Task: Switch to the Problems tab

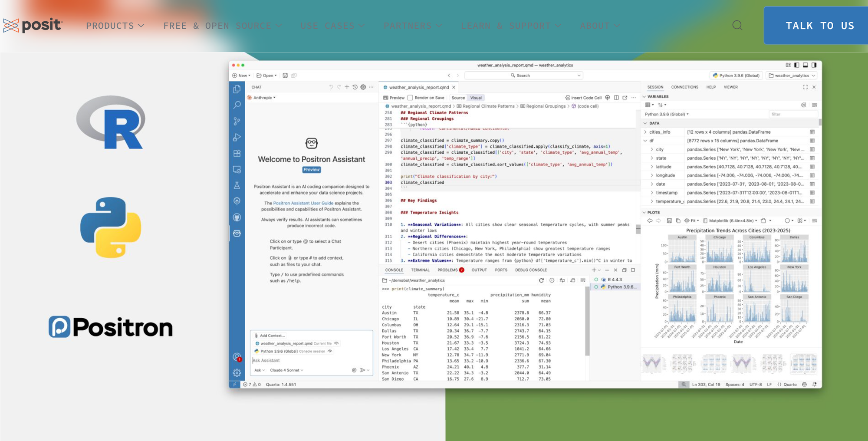Action: pos(450,270)
